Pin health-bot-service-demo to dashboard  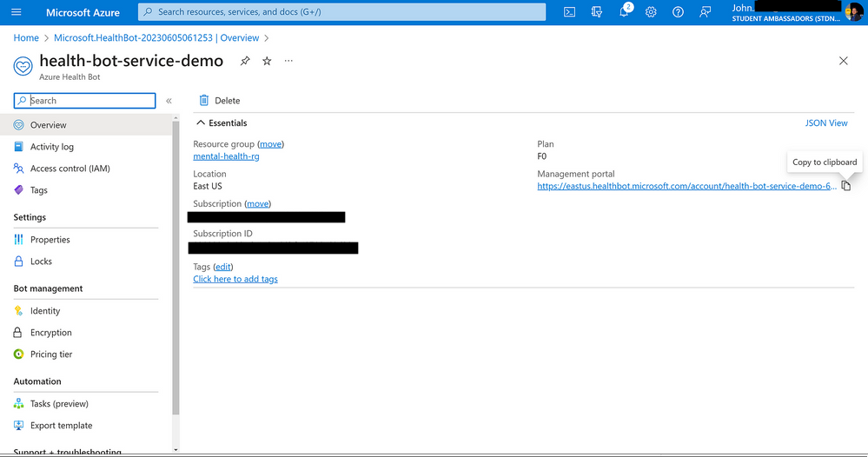click(x=245, y=61)
